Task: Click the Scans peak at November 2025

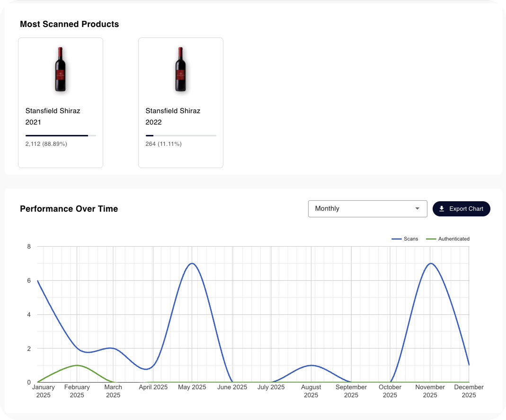Action: point(430,263)
